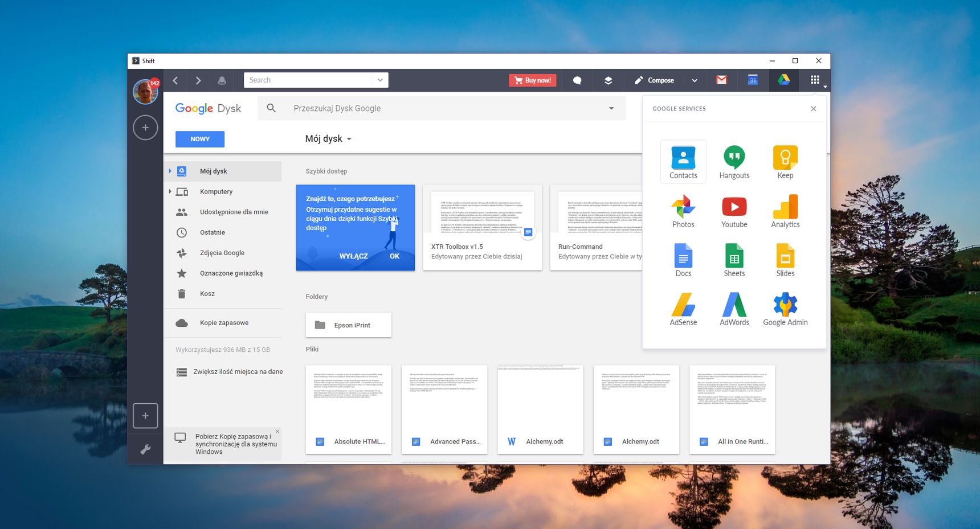Click the Przeszukaj Dysk Google search field
Viewport: 980px width, 529px height.
(x=442, y=108)
